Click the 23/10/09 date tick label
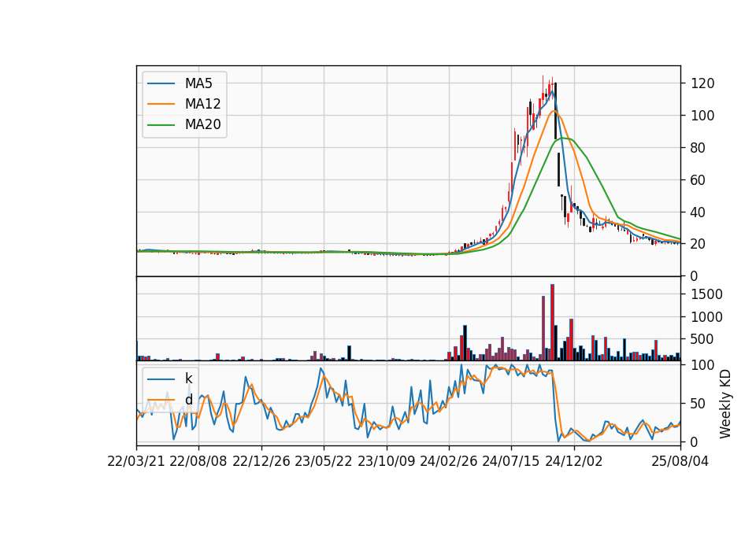This screenshot has width=756, height=543. tap(386, 461)
